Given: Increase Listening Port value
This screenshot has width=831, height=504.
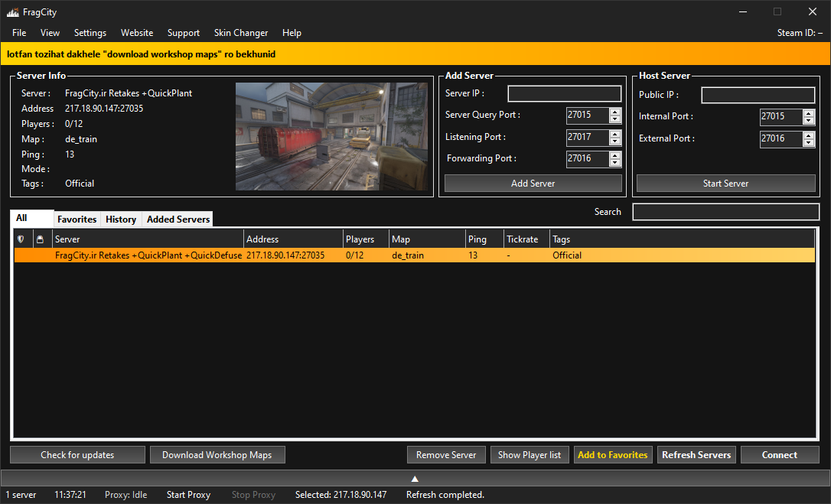Looking at the screenshot, I should (614, 134).
